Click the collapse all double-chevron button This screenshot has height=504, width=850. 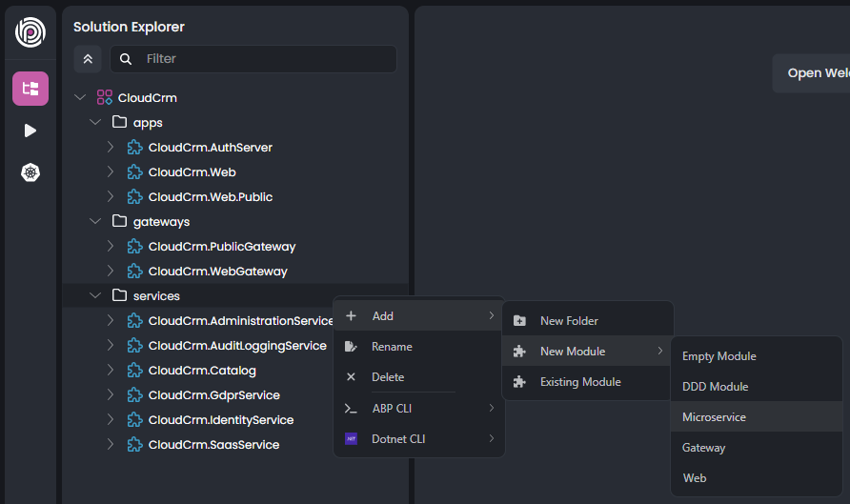click(88, 59)
